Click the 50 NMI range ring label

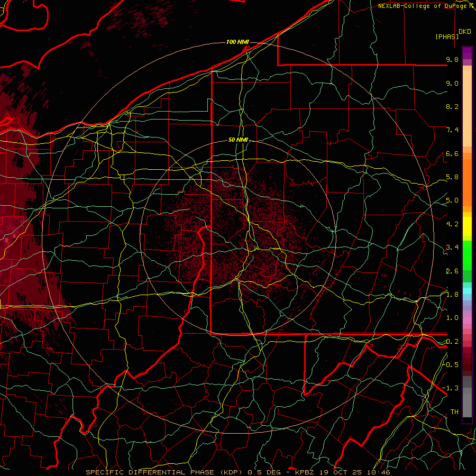(239, 140)
